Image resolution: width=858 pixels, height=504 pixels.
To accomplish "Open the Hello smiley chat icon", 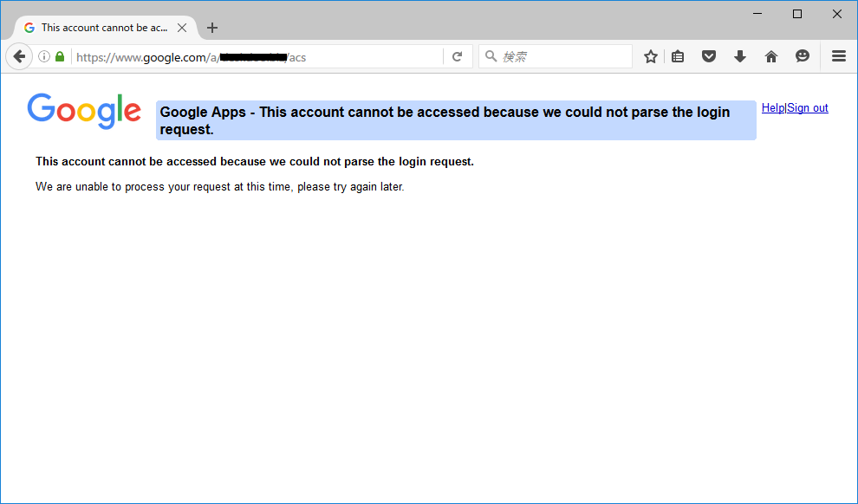I will pyautogui.click(x=803, y=56).
